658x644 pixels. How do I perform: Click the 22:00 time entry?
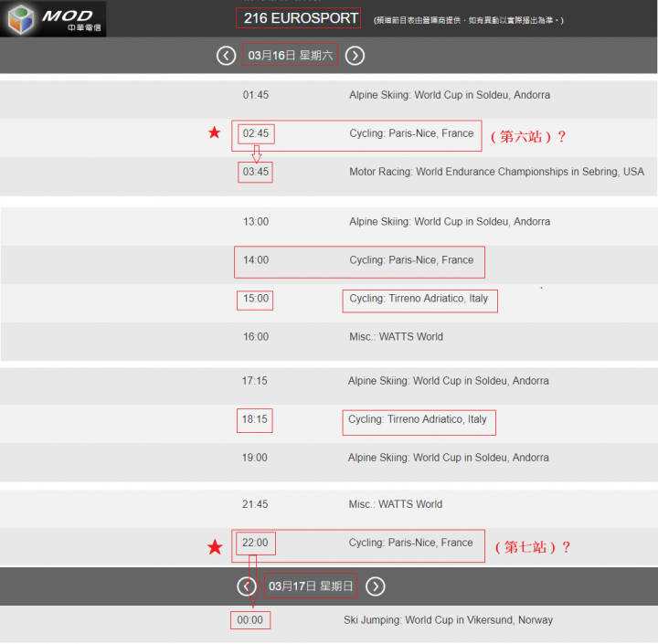click(255, 543)
